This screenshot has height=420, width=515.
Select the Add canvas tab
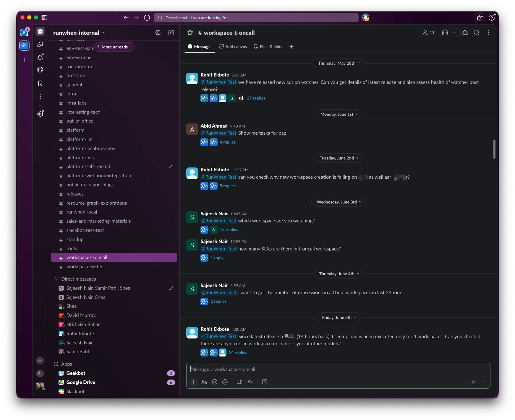[233, 47]
